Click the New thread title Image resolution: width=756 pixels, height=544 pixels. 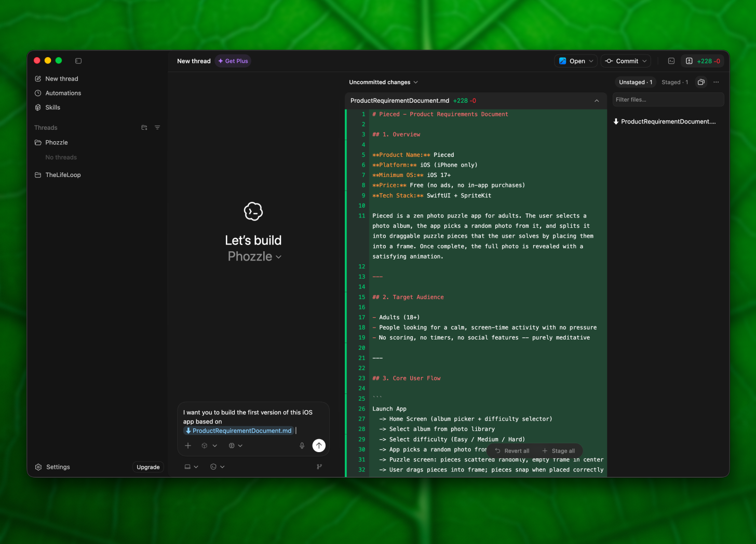194,61
